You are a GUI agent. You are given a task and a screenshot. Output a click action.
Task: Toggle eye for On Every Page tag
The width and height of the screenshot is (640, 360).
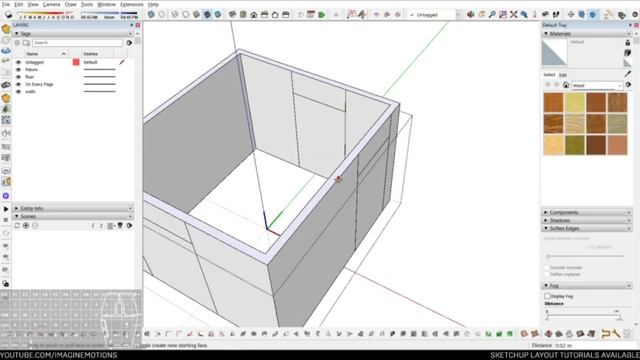(18, 84)
